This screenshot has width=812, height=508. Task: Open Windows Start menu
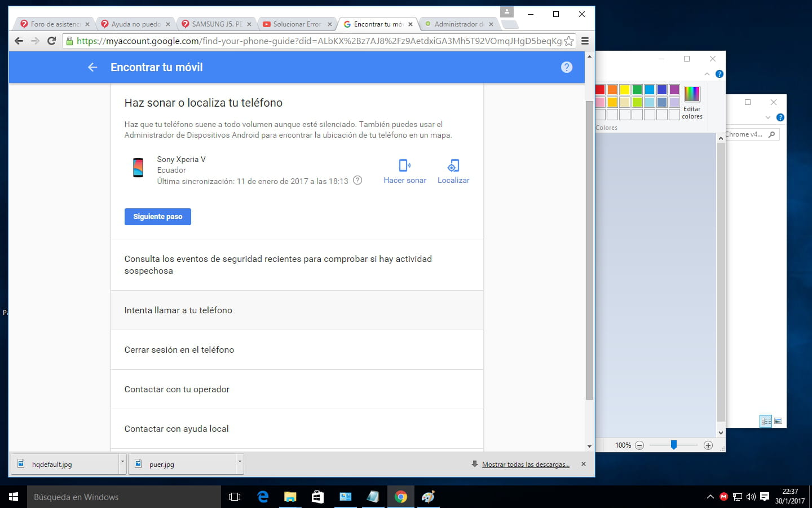pyautogui.click(x=14, y=497)
